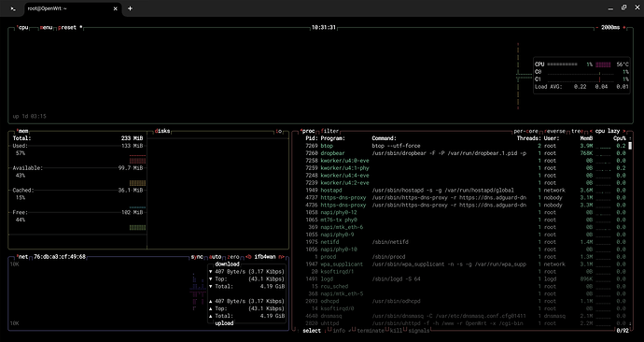This screenshot has width=644, height=342.
Task: Toggle sync in the net panel
Action: click(x=197, y=257)
